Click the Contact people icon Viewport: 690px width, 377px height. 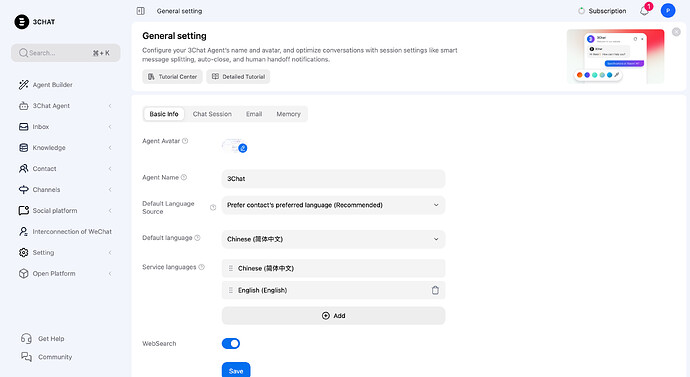(24, 168)
